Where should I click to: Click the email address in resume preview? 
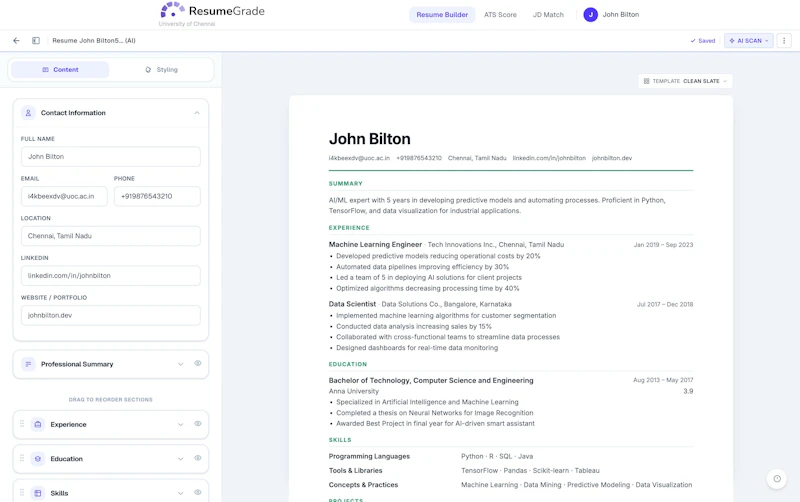click(359, 158)
